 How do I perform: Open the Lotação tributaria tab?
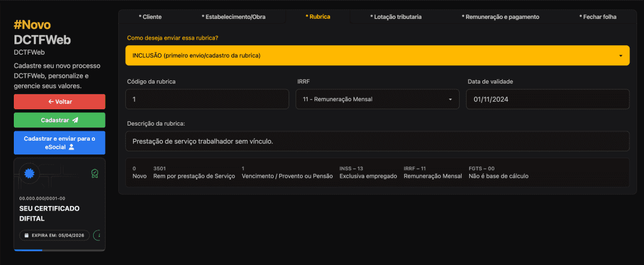396,17
